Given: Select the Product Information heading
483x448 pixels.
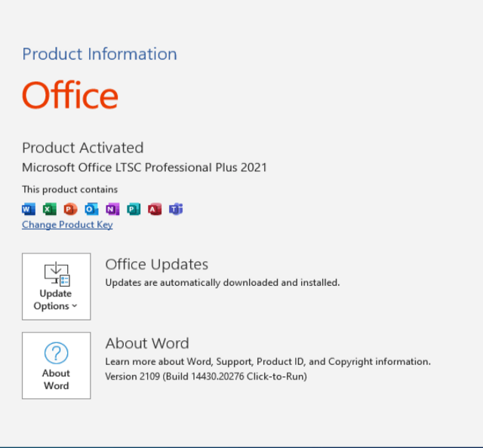Looking at the screenshot, I should point(100,54).
